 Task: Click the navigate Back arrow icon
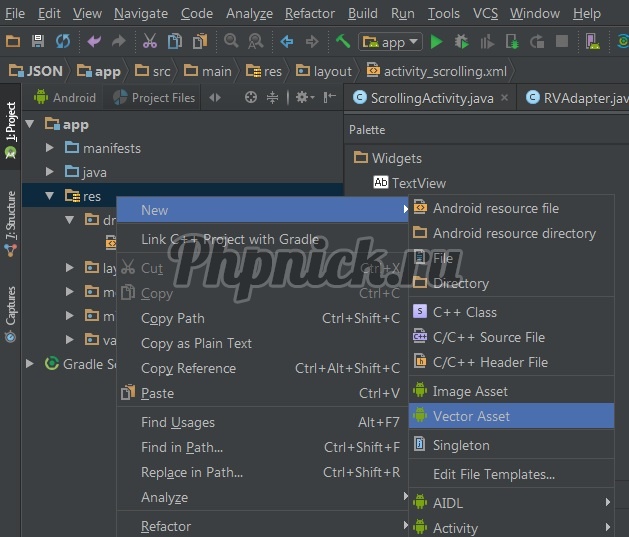(287, 42)
